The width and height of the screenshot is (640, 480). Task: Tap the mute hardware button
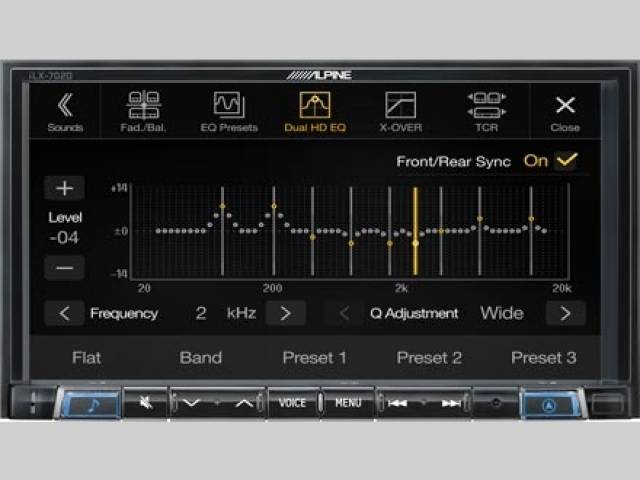145,403
